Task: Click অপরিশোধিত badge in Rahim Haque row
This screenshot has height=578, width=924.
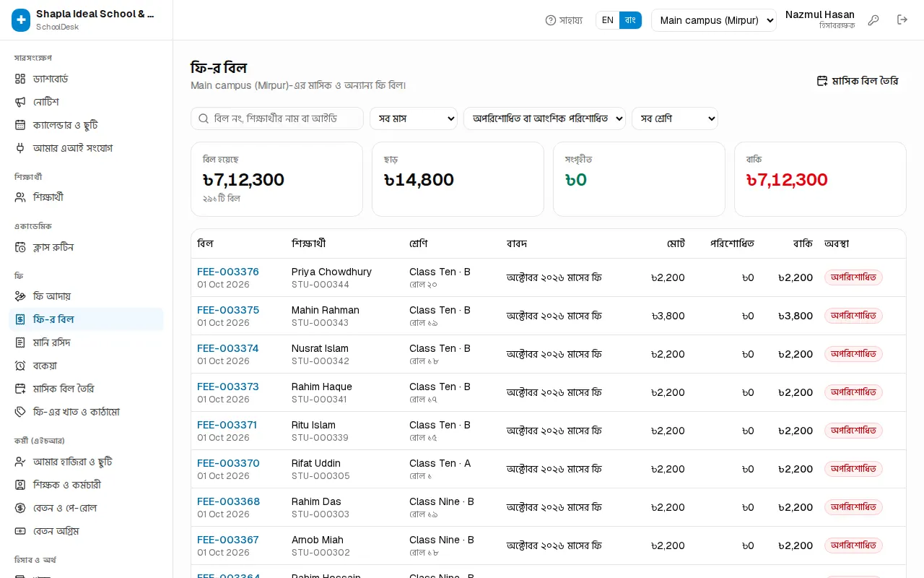Action: point(853,392)
